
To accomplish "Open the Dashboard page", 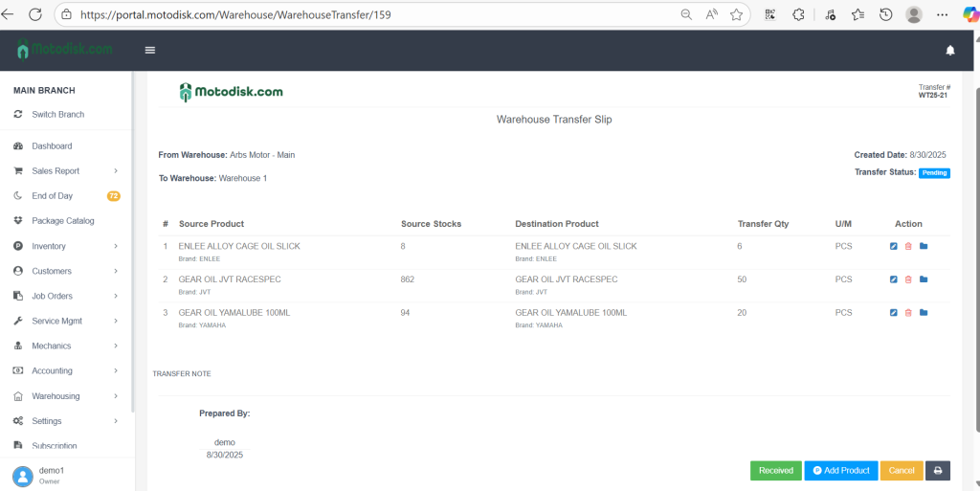I will (x=52, y=146).
